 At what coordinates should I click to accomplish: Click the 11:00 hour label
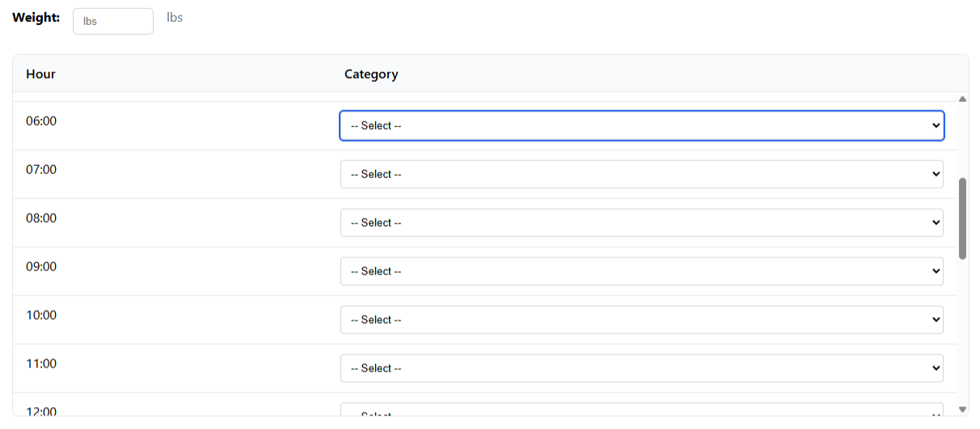tap(41, 364)
